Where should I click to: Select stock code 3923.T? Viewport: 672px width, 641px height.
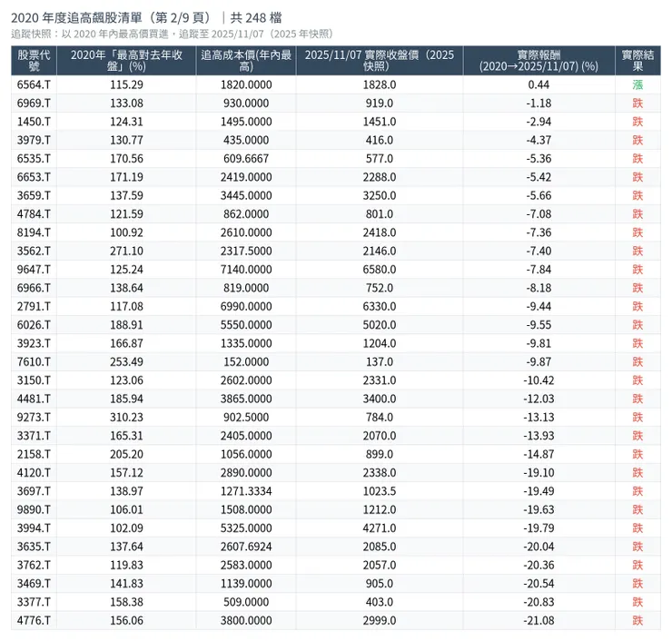click(34, 343)
